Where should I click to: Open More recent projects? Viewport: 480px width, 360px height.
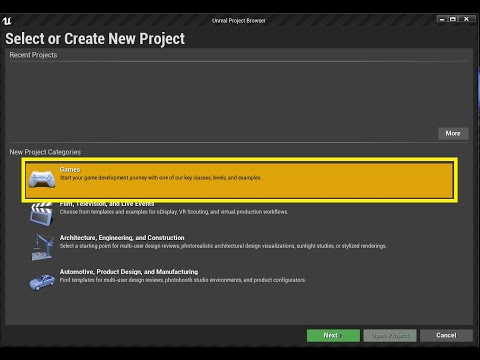click(453, 133)
